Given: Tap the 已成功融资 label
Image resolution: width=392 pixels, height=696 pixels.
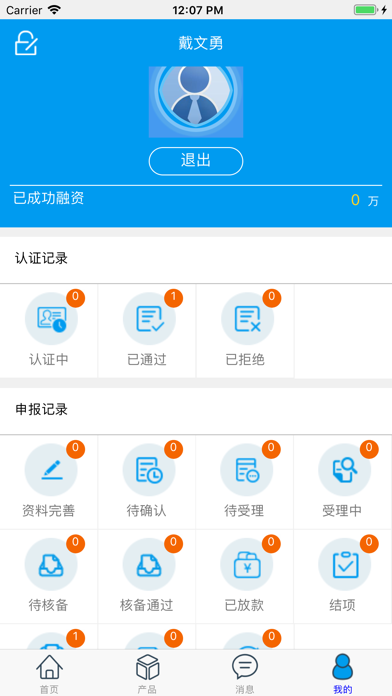Looking at the screenshot, I should [49, 198].
